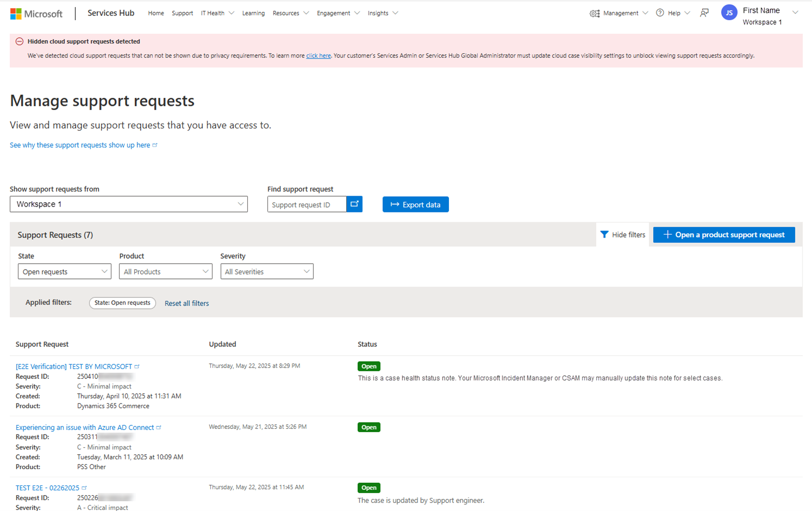Open the State Open requests dropdown
The height and width of the screenshot is (511, 812).
click(x=65, y=271)
